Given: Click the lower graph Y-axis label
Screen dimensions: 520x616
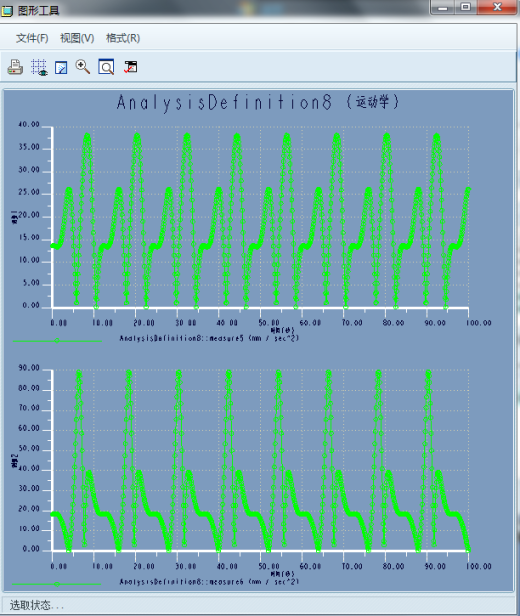Looking at the screenshot, I should tap(15, 460).
